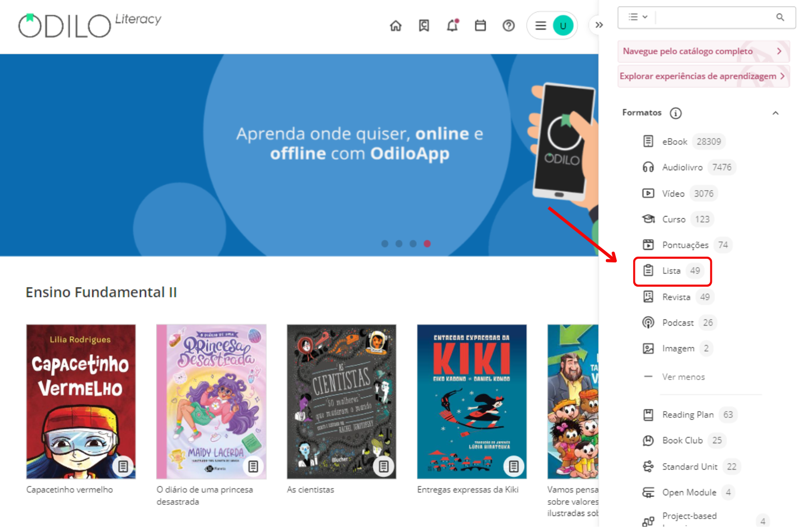Click the search magnifier icon

[x=780, y=17]
